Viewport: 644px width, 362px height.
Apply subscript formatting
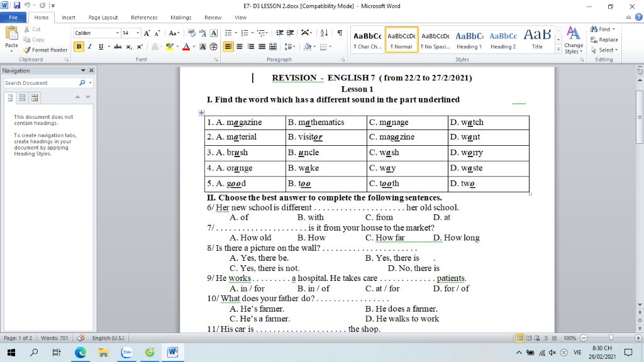(x=129, y=47)
